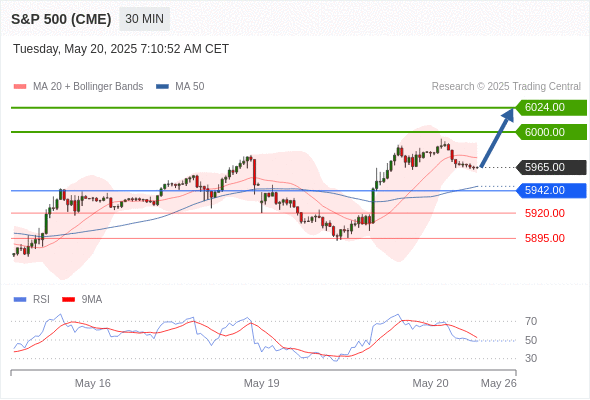Screen dimensions: 590x400
Task: Select the MA 20 + Bollinger Bands legend label
Action: [x=88, y=87]
